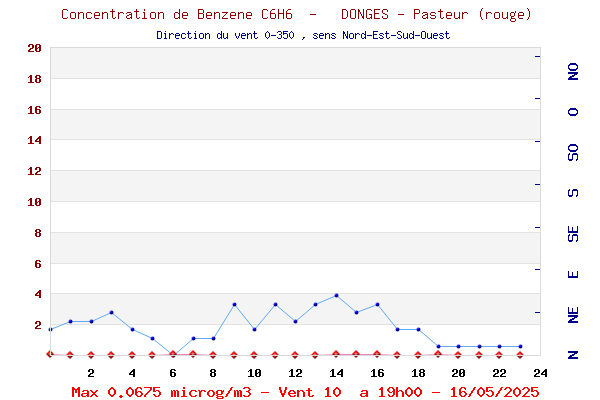The width and height of the screenshot is (600, 400).
Task: Click the footer text "Max 0.0675 microg/m3"
Action: [161, 392]
